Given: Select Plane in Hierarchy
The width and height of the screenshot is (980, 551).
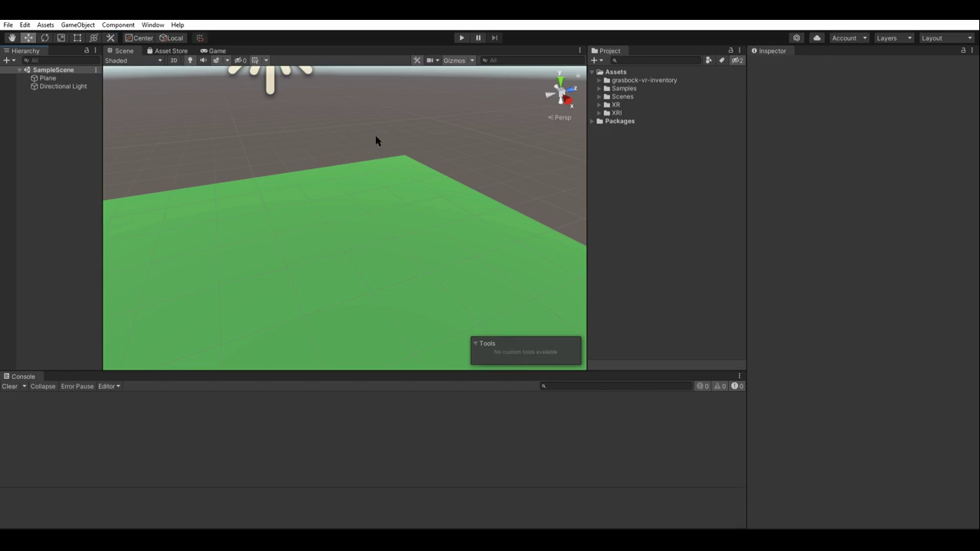Looking at the screenshot, I should point(47,78).
